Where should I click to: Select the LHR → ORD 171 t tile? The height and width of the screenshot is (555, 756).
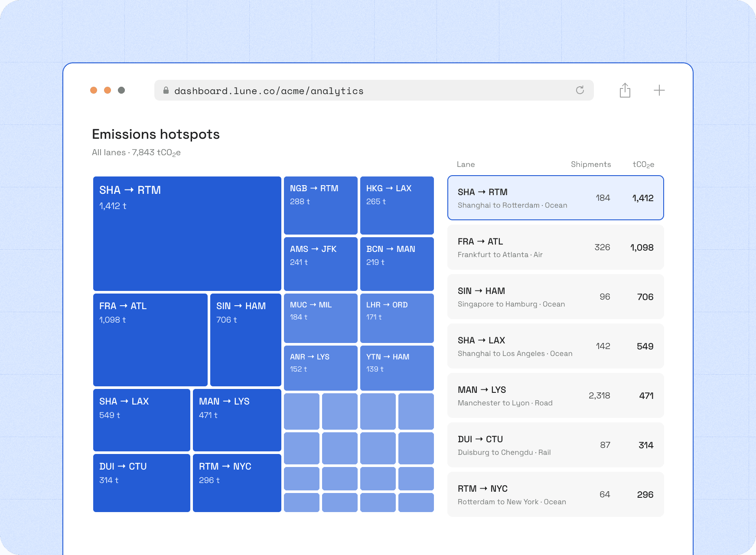pyautogui.click(x=397, y=318)
